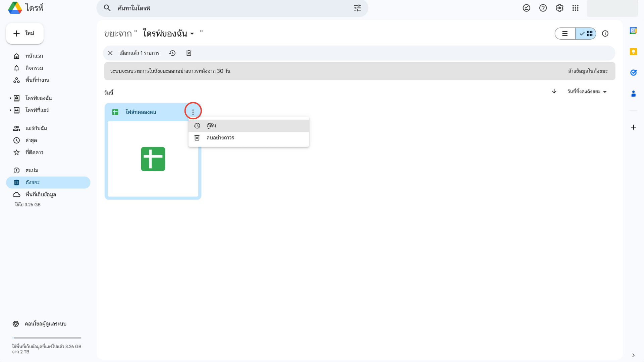
Task: Select ถังขยะ (Trash) in sidebar
Action: (48, 183)
